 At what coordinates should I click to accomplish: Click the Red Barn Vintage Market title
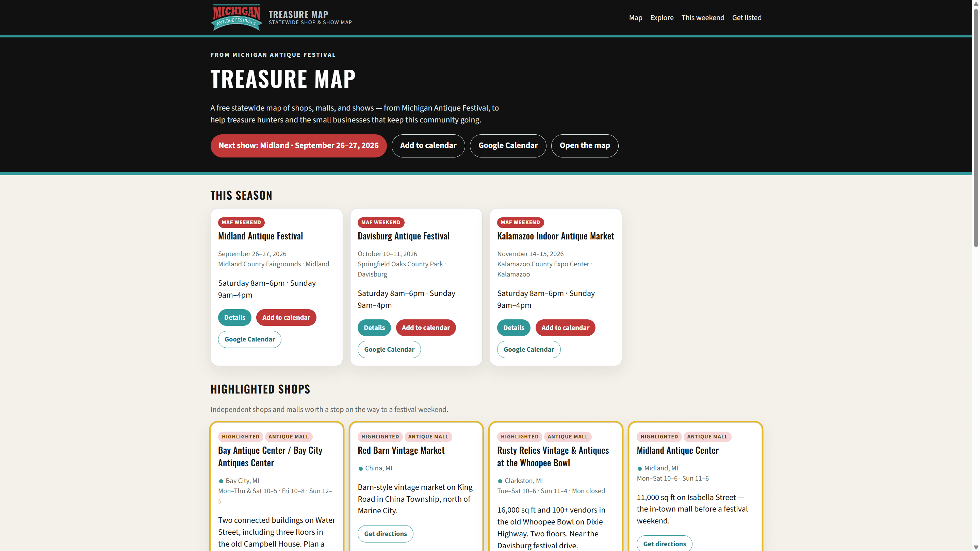401,451
